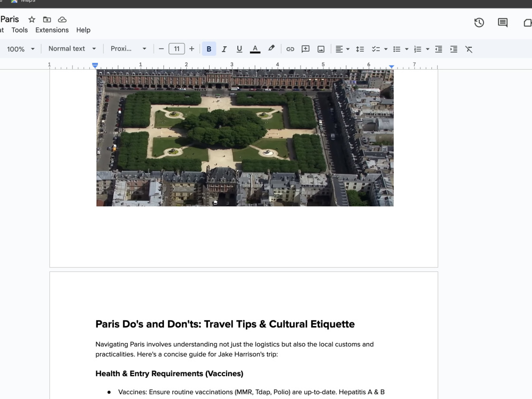Click the Paris document title
The height and width of the screenshot is (399, 532).
tap(10, 19)
